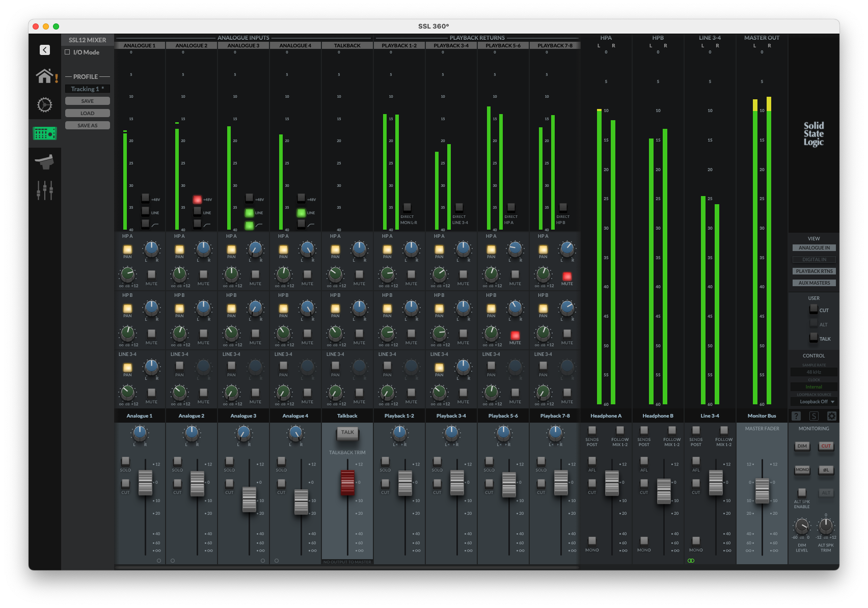Enable high-pass filter on Analogue 1
Screen dimensions: 868x608
point(145,224)
